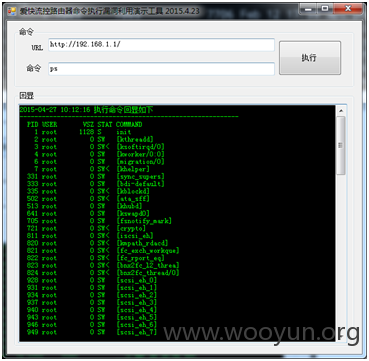Minimize the exploit demo tool window

pyautogui.click(x=308, y=9)
